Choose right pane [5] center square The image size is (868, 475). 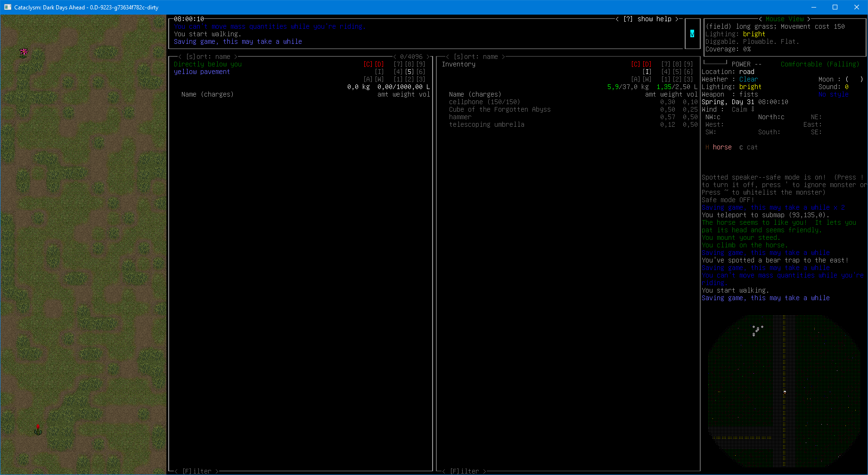677,72
